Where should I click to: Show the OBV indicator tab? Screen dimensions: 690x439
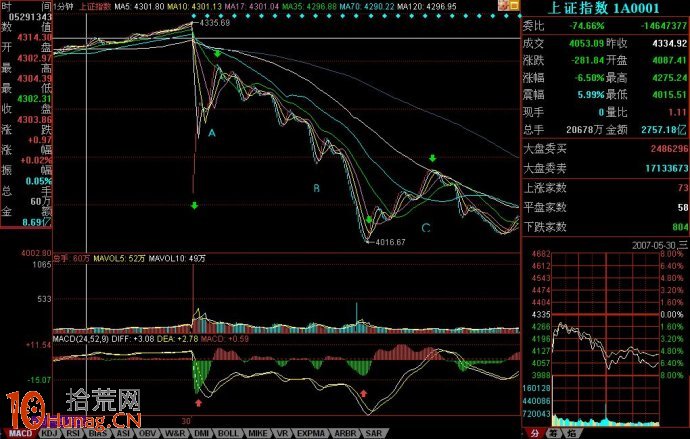click(147, 434)
